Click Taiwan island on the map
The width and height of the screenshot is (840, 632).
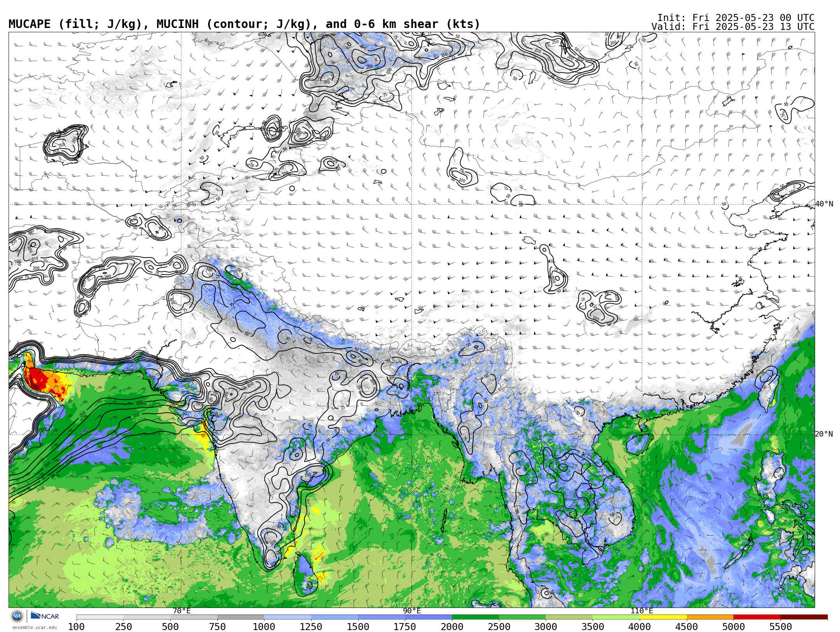pos(768,393)
